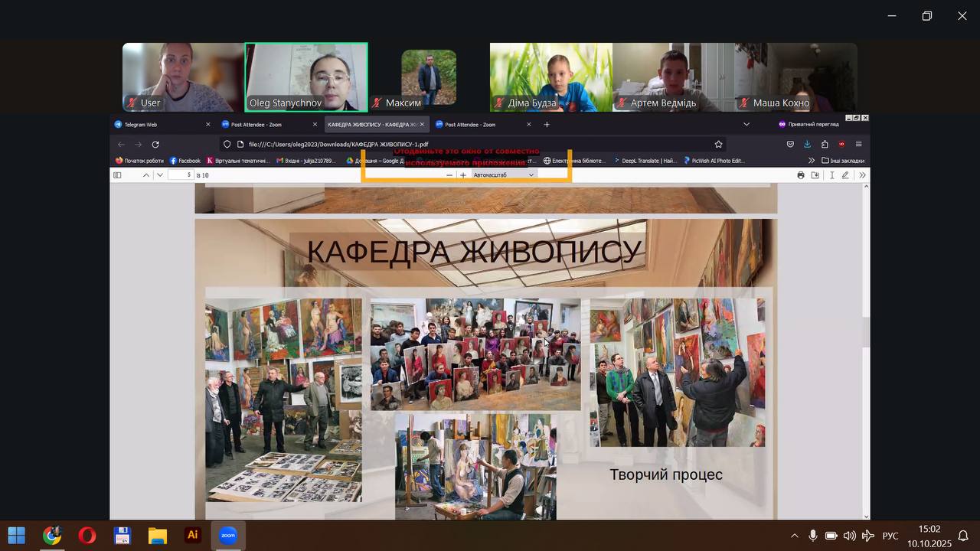This screenshot has height=551, width=980.
Task: Toggle the microphone icon in system tray
Action: pyautogui.click(x=812, y=536)
